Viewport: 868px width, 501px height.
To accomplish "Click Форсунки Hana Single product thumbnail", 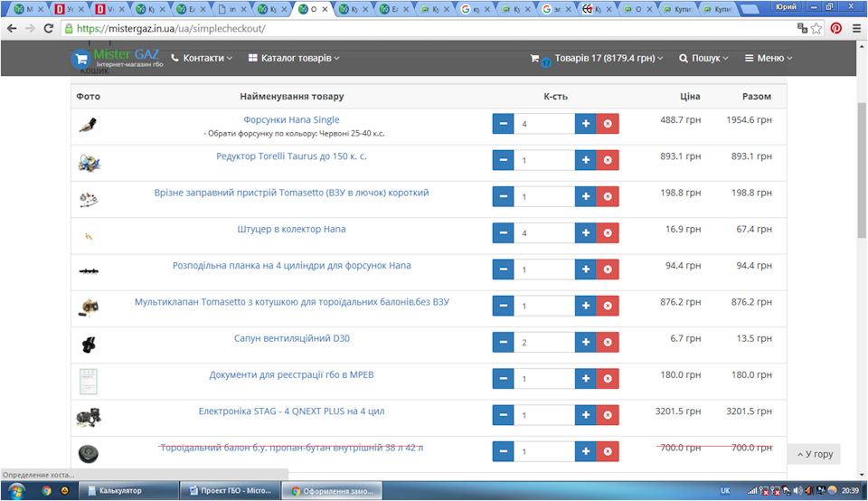I will click(x=88, y=125).
